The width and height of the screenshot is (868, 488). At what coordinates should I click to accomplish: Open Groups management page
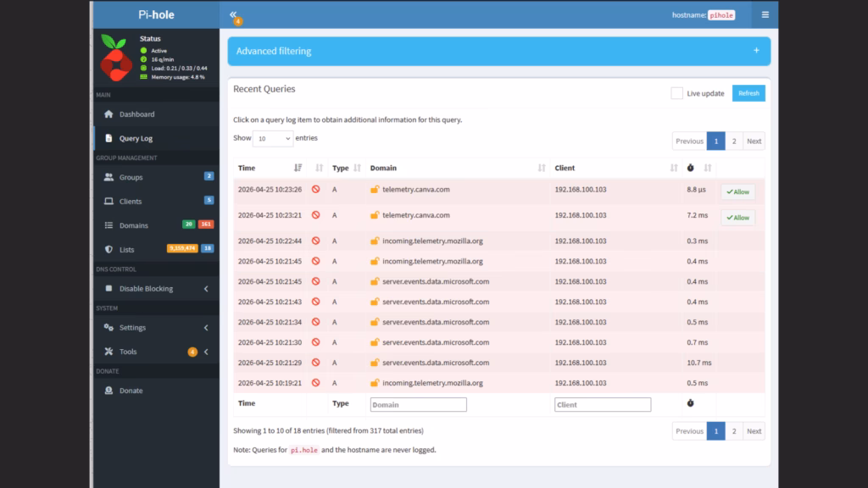(x=131, y=177)
